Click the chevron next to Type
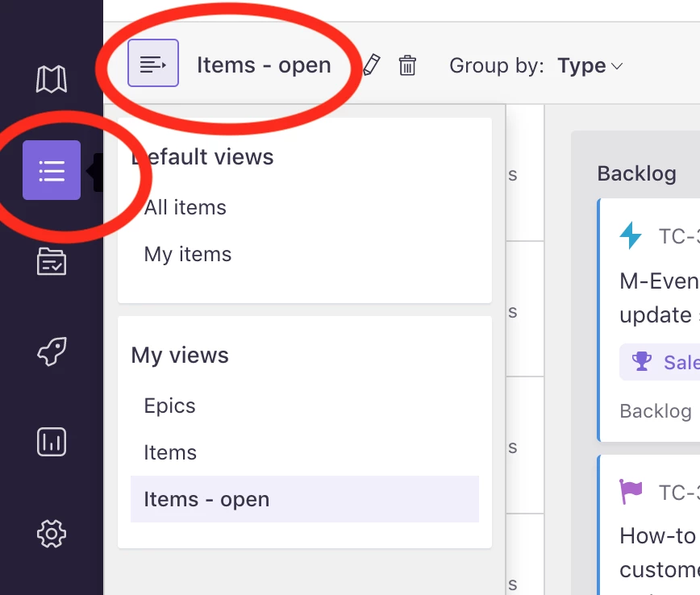This screenshot has width=700, height=595. click(x=616, y=66)
